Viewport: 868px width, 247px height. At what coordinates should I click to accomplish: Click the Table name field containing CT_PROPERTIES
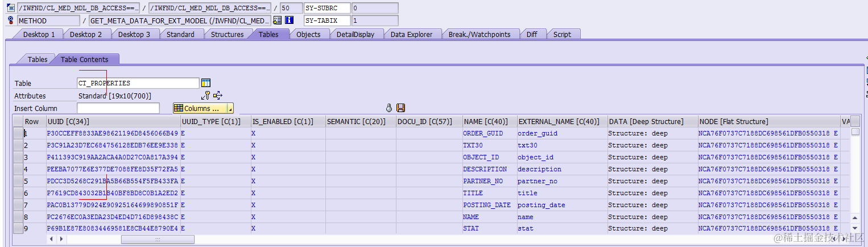[138, 83]
